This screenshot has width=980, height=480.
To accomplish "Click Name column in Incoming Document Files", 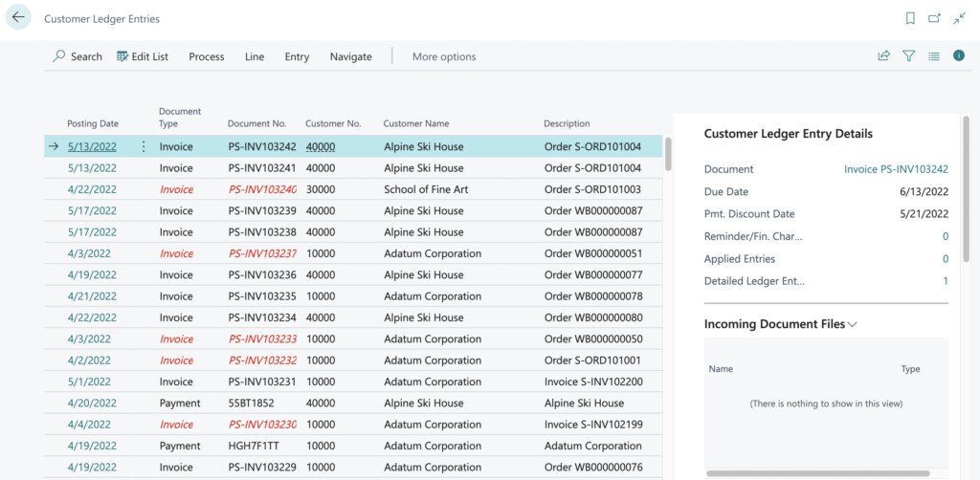I will [x=721, y=369].
